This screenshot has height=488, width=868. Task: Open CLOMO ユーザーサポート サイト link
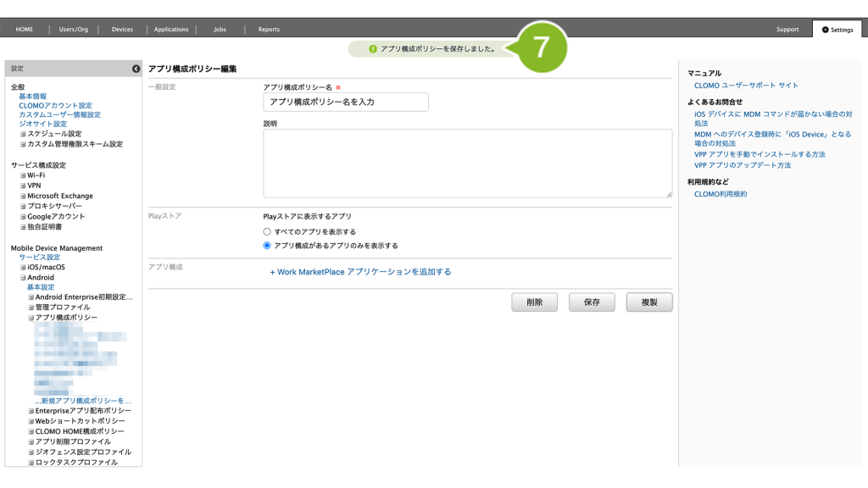(746, 86)
